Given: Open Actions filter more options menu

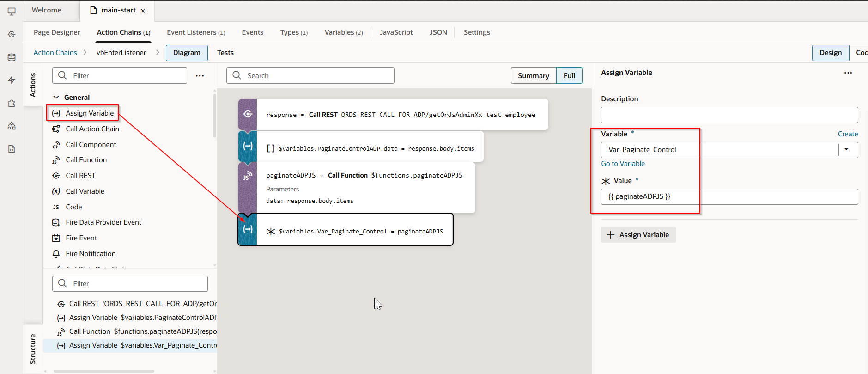Looking at the screenshot, I should (x=200, y=76).
